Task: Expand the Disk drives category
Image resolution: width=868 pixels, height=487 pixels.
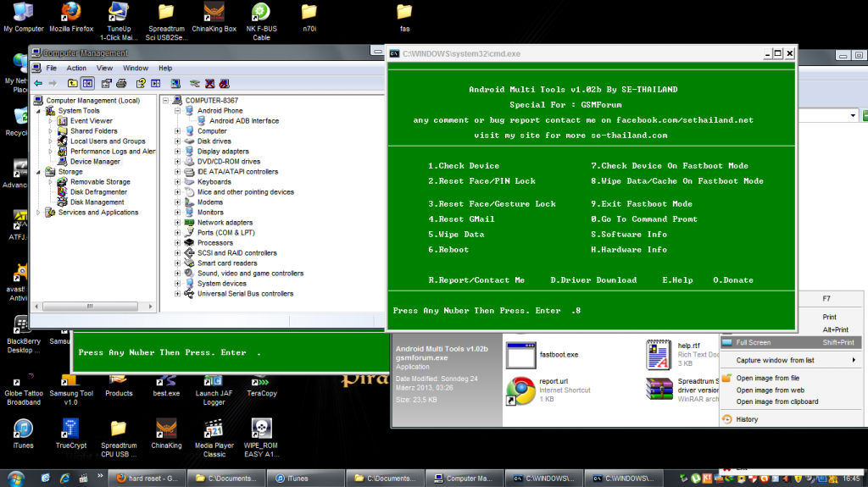Action: tap(178, 141)
